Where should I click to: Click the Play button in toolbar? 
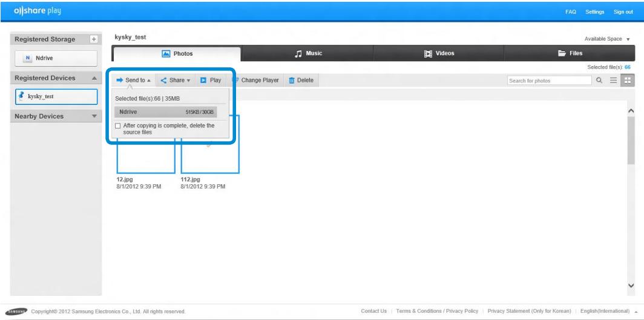210,80
